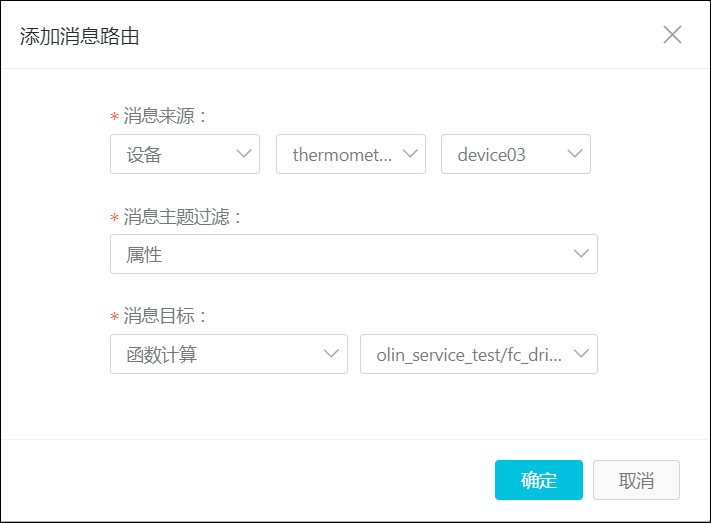This screenshot has width=711, height=523.
Task: Click the chevron arrow of 设备 dropdown
Action: coord(244,154)
